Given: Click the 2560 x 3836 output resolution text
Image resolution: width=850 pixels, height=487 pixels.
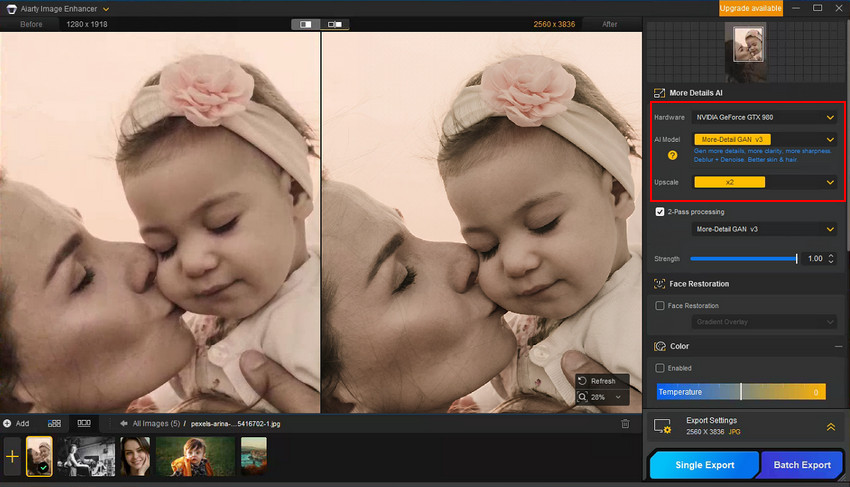Looking at the screenshot, I should click(554, 24).
